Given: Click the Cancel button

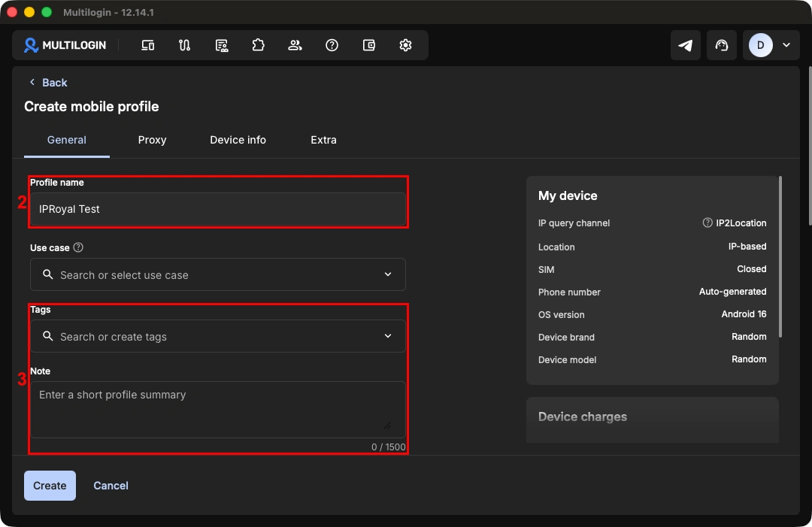Looking at the screenshot, I should tap(111, 486).
